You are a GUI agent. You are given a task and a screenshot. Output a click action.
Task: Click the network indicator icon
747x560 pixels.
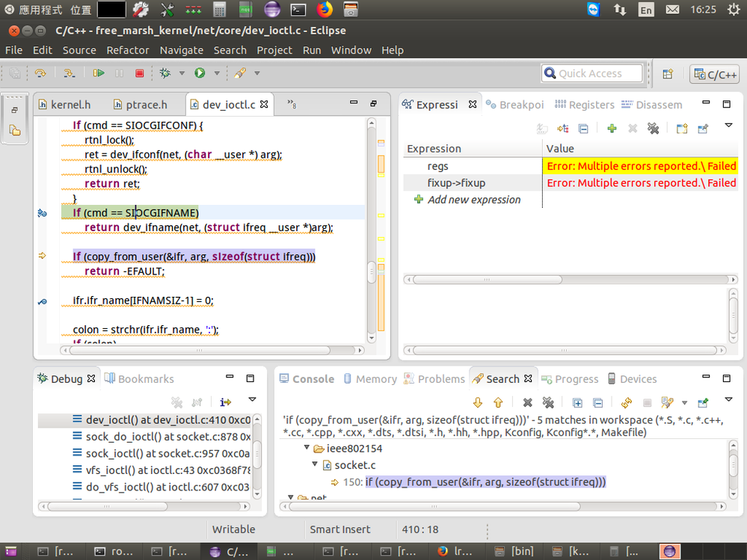coord(620,10)
